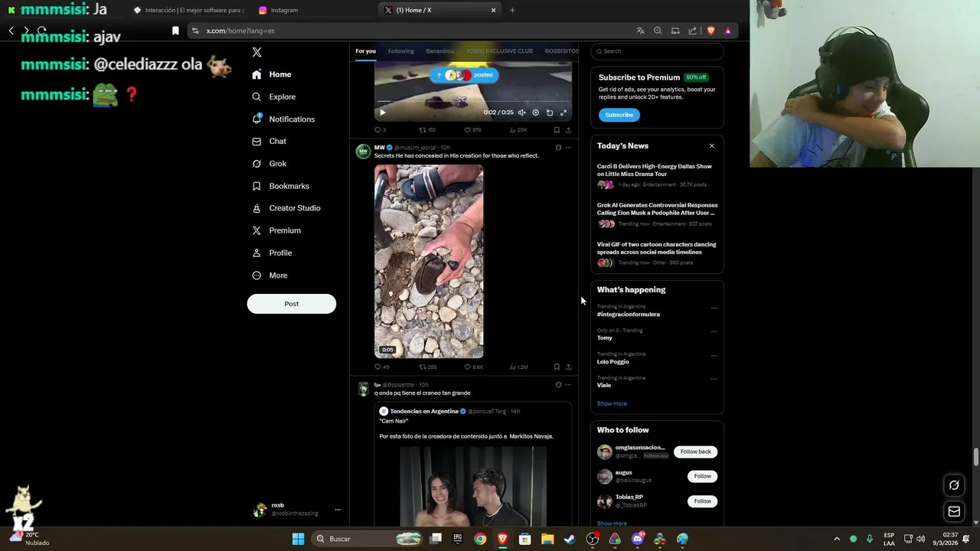Viewport: 980px width, 551px height.
Task: Open the ROSBISITOS tab
Action: [561, 51]
